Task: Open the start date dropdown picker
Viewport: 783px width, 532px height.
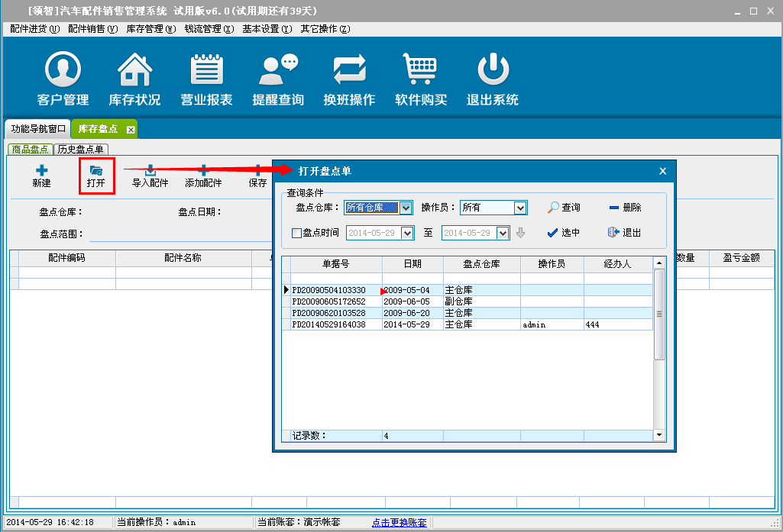Action: pos(406,234)
